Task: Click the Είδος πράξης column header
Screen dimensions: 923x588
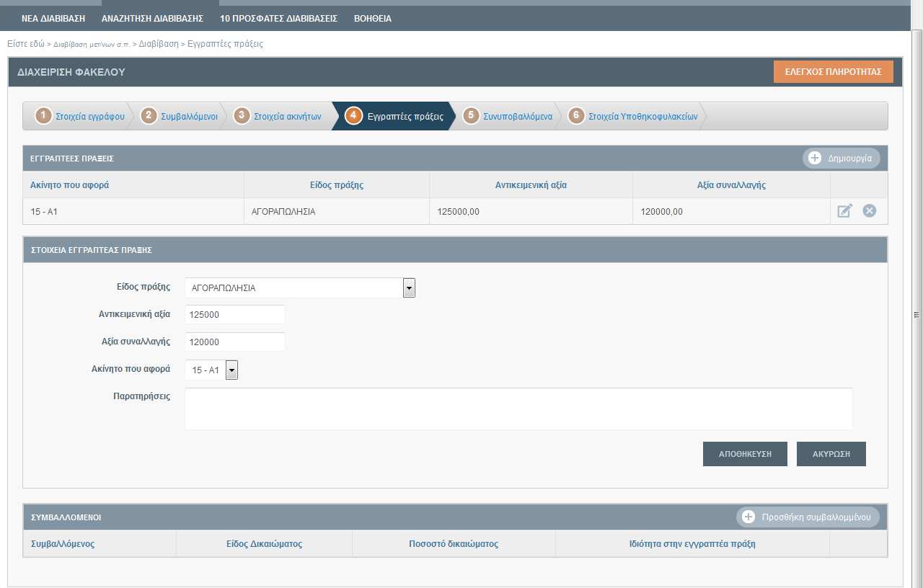Action: click(x=336, y=185)
